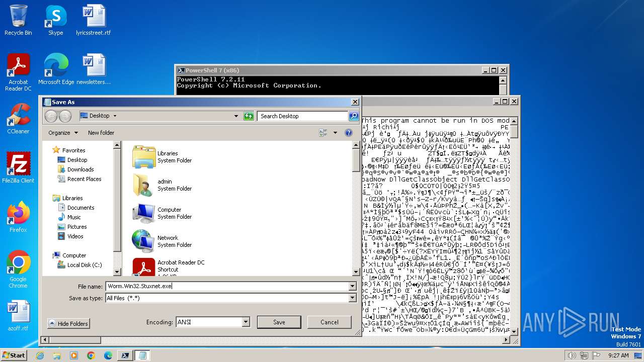Select the admin system folder item
Image resolution: width=644 pixels, height=362 pixels.
[162, 185]
